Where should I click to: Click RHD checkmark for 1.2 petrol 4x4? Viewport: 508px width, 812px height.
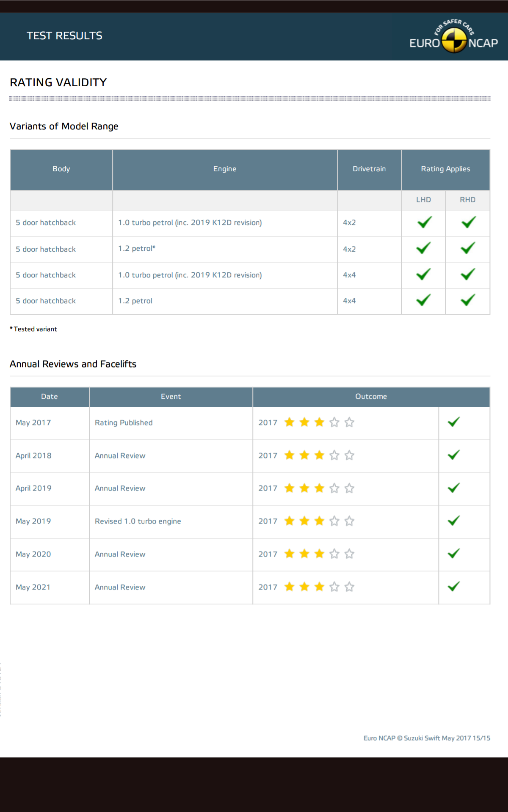point(468,300)
